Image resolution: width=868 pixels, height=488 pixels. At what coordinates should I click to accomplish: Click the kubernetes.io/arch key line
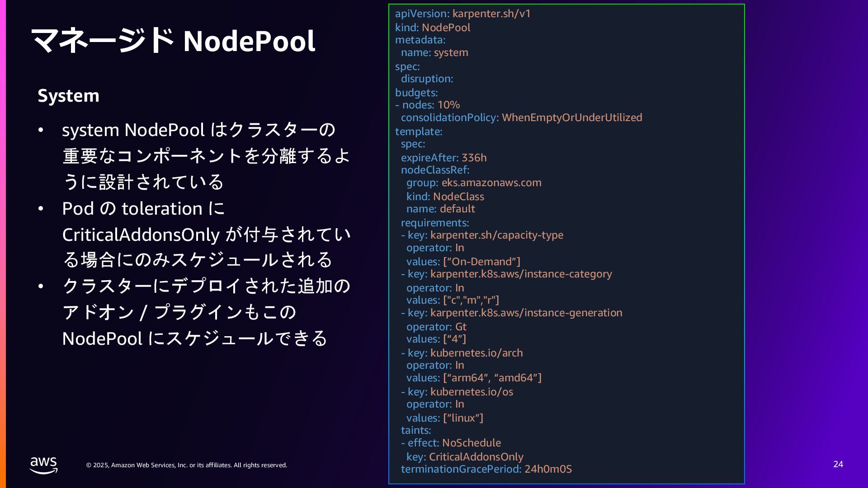pyautogui.click(x=462, y=353)
